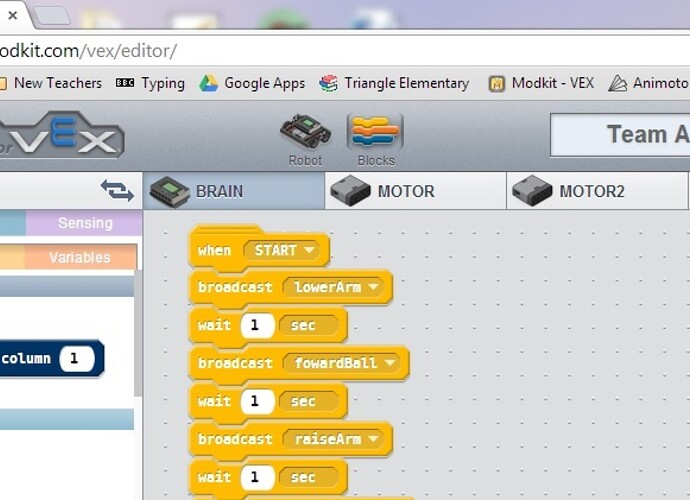Click the sec unit under raiseArm broadcast
This screenshot has width=690, height=500.
click(309, 477)
